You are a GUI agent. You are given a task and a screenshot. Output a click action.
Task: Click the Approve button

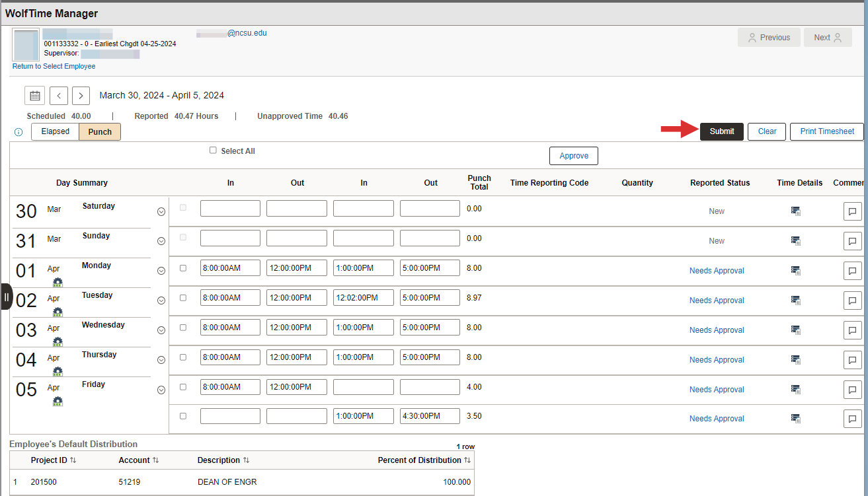574,156
